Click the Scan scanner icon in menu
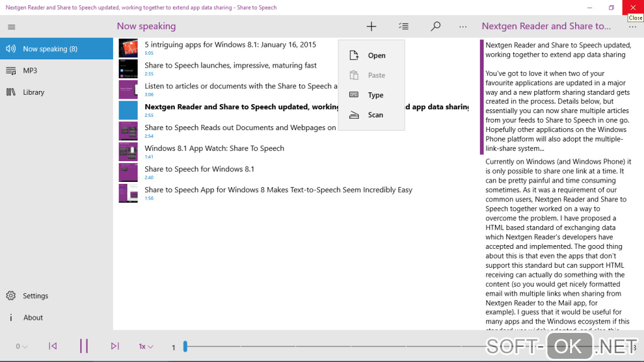 (x=354, y=115)
